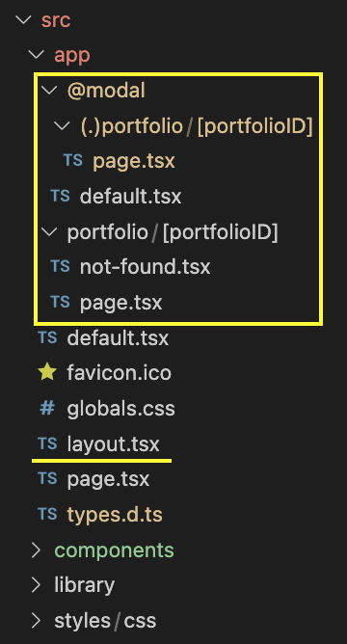Open types.d.ts file
347x644 pixels.
[x=115, y=515]
